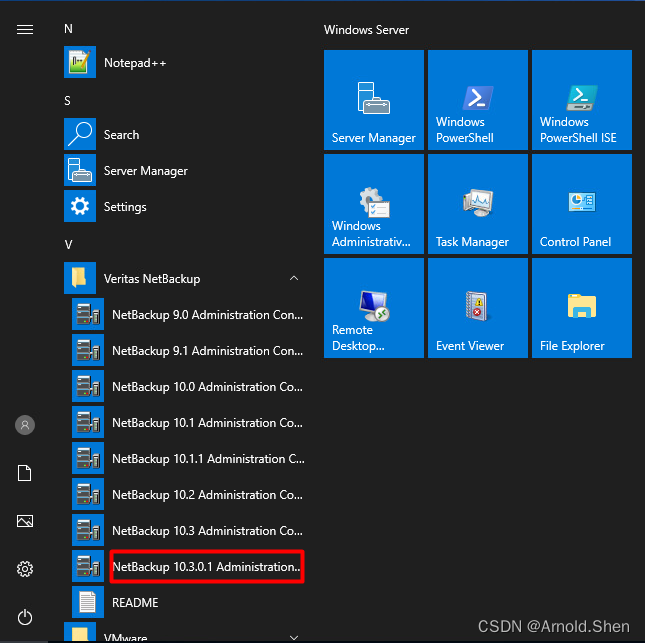Click the Settings gear tile icon in app list

(80, 206)
